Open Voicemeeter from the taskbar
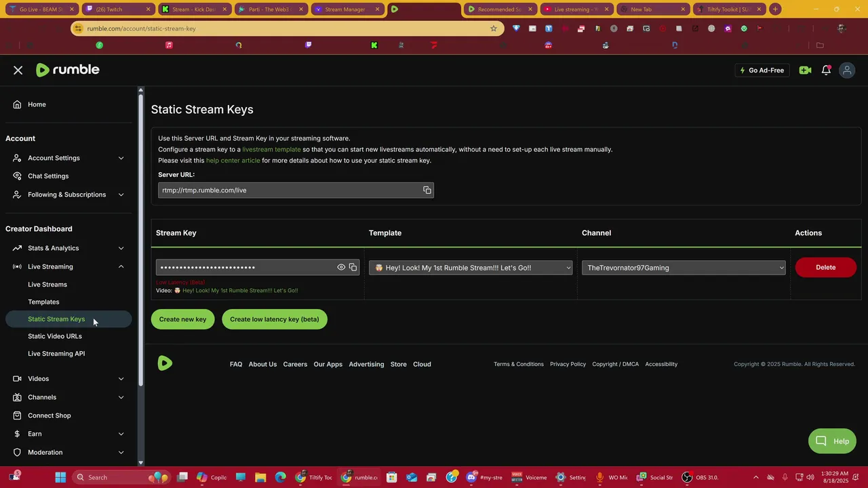868x488 pixels. 529,477
